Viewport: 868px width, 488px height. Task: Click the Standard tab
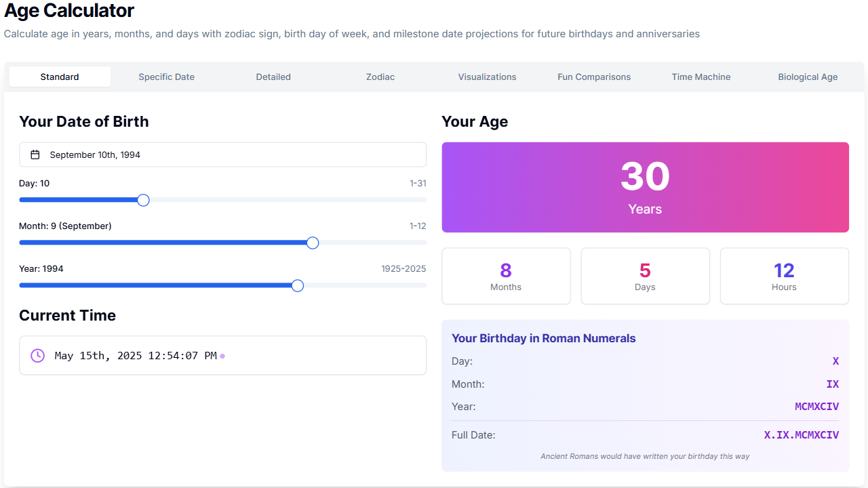coord(60,77)
